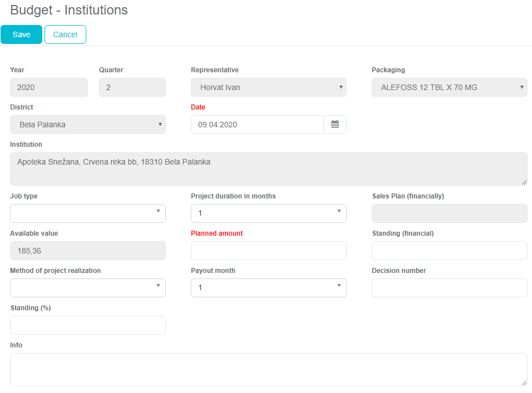Viewport: 532px width, 393px height.
Task: Click the Date input field
Action: 257,125
